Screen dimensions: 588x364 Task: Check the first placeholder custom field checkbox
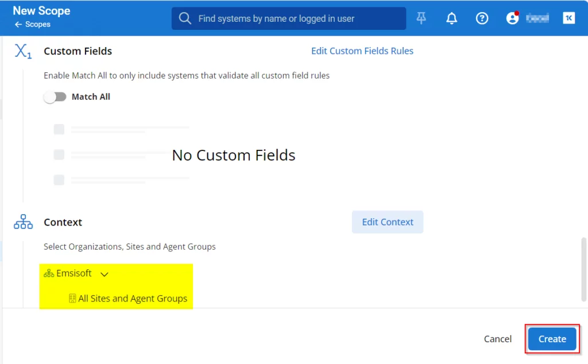[59, 129]
